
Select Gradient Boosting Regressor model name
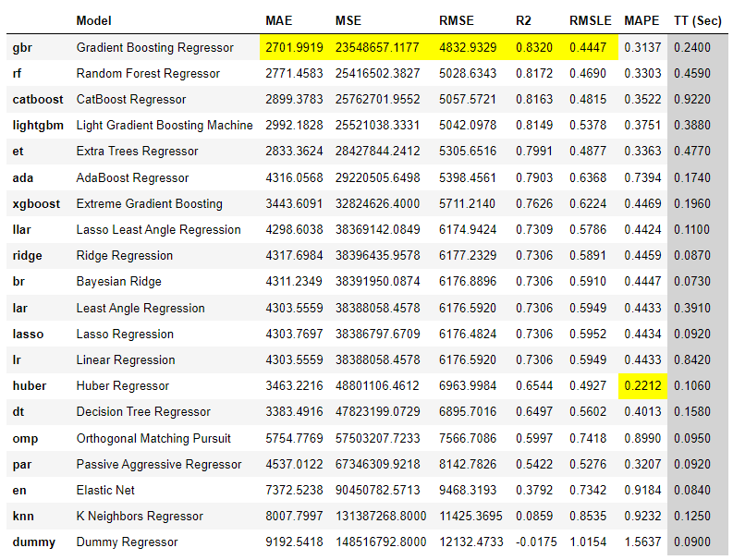tap(154, 48)
